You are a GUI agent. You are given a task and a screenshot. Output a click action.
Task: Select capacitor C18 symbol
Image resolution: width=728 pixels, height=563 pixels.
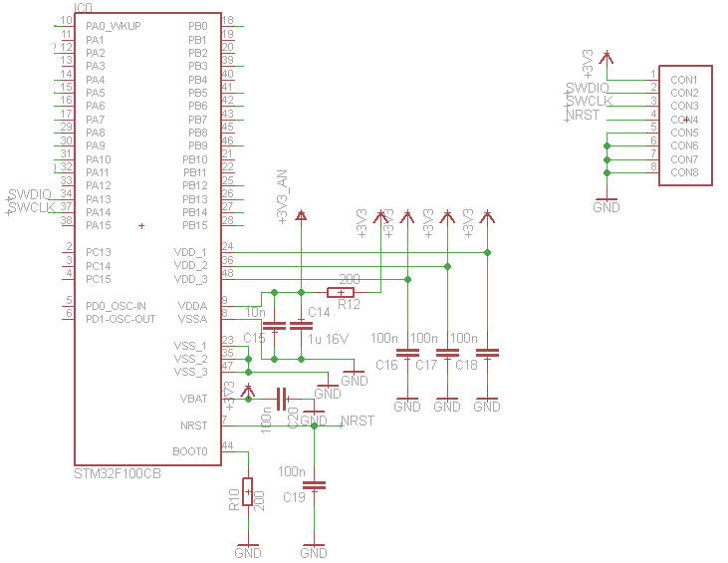[x=487, y=353]
